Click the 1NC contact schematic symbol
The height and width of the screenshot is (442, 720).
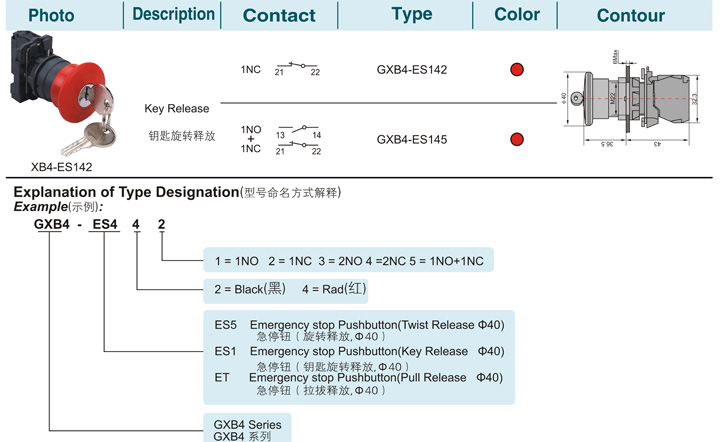pos(297,68)
